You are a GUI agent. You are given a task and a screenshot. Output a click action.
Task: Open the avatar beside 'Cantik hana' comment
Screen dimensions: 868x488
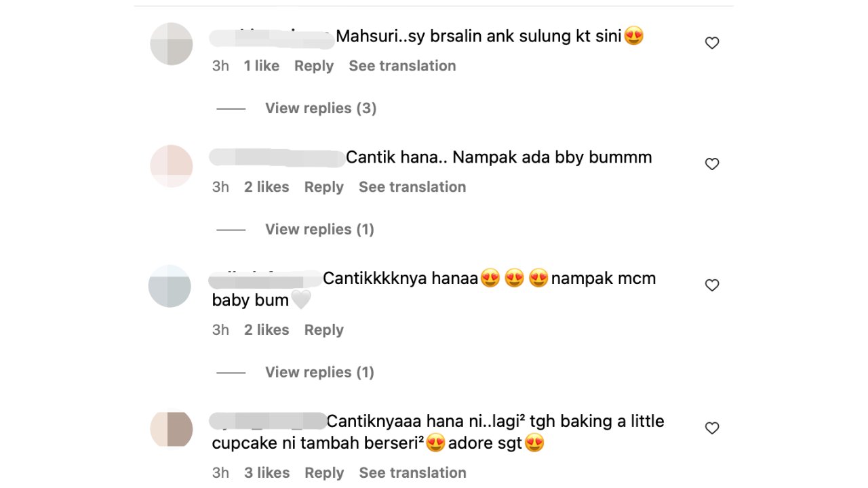pos(171,165)
